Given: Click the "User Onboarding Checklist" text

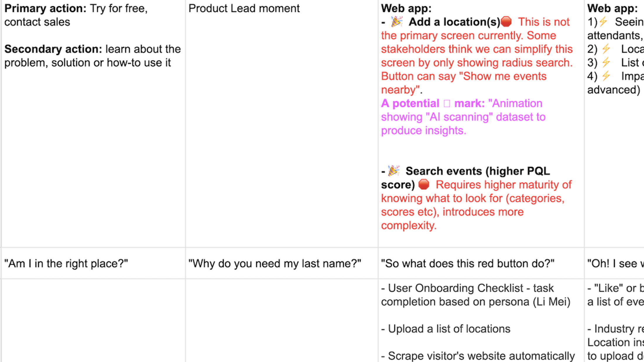Looking at the screenshot, I should 455,288.
